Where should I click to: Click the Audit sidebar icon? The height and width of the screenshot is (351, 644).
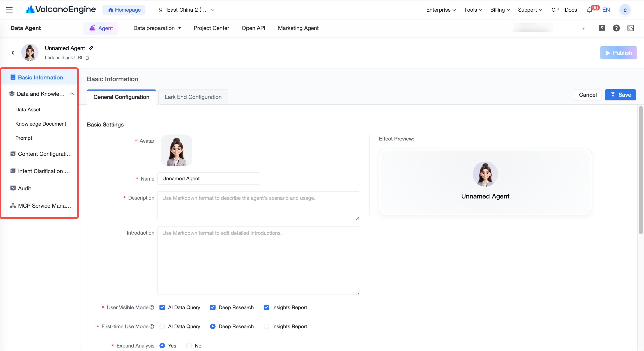click(x=13, y=188)
